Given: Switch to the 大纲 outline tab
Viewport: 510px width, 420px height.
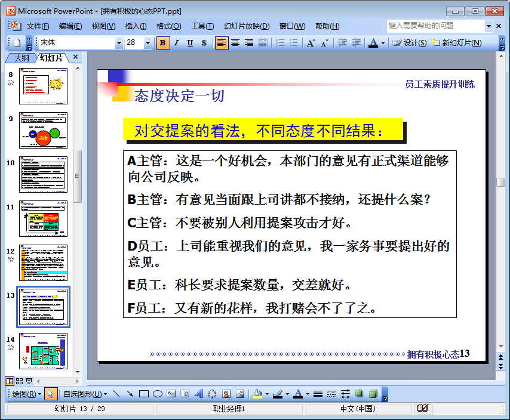Looking at the screenshot, I should click(21, 58).
